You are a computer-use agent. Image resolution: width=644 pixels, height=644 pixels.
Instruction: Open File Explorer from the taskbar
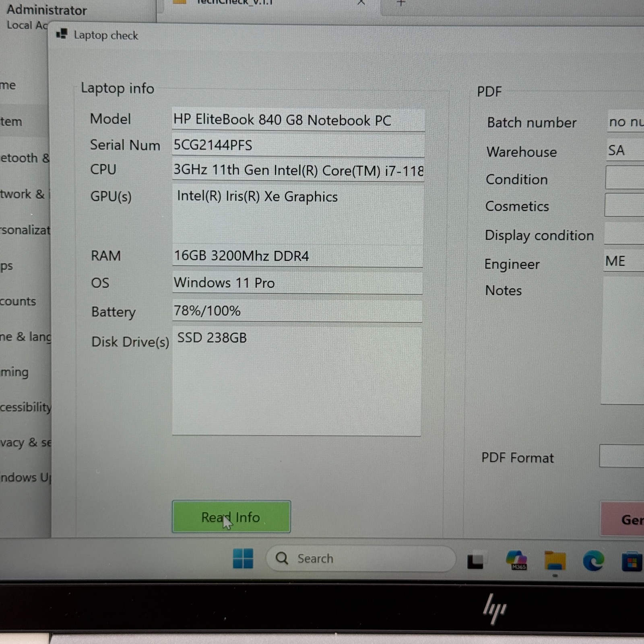tap(555, 561)
